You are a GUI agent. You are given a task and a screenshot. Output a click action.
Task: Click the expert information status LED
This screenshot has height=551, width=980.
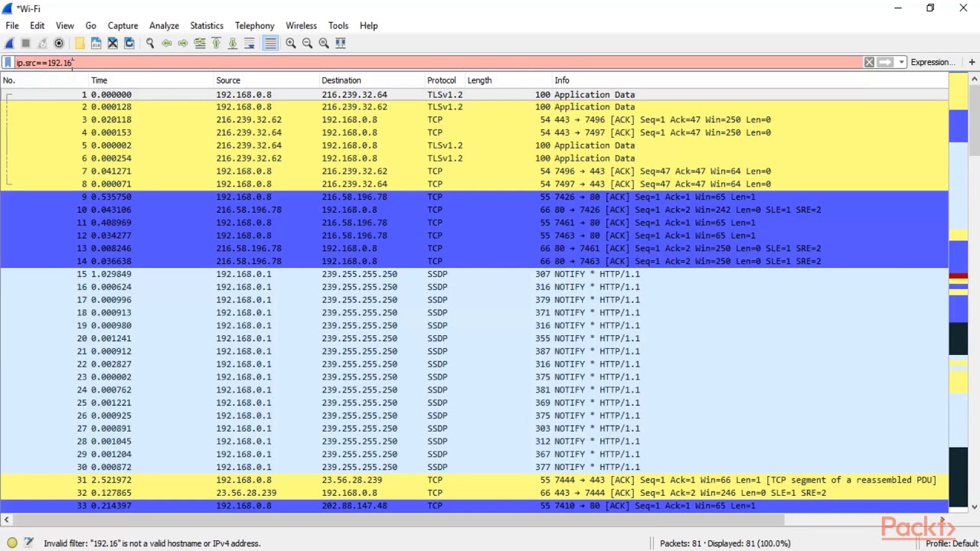pos(12,543)
